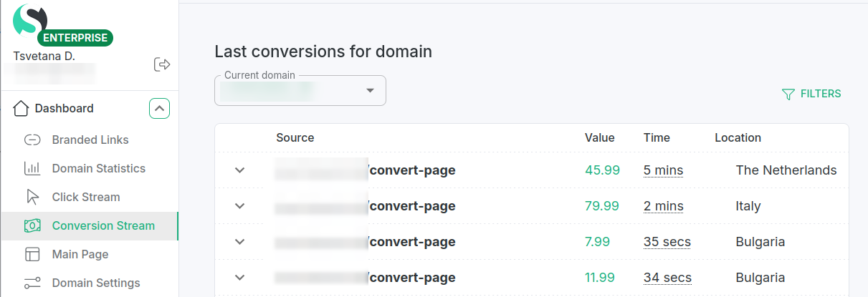Click the logout icon beside the user name
The image size is (868, 297).
(162, 65)
